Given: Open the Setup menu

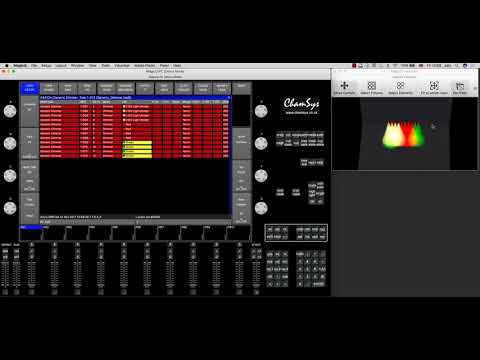Looking at the screenshot, I should (x=46, y=66).
